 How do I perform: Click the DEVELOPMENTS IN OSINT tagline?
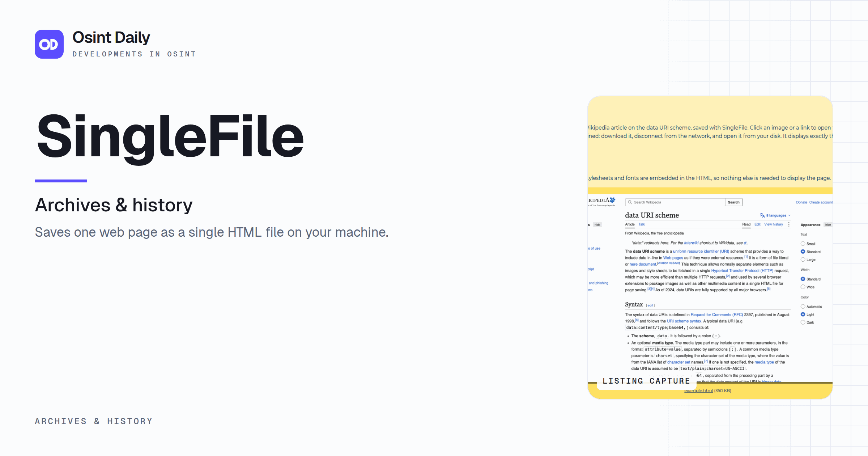point(134,54)
